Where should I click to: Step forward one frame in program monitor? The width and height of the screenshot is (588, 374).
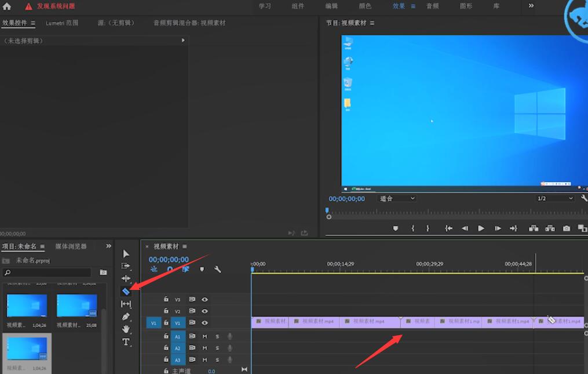497,228
